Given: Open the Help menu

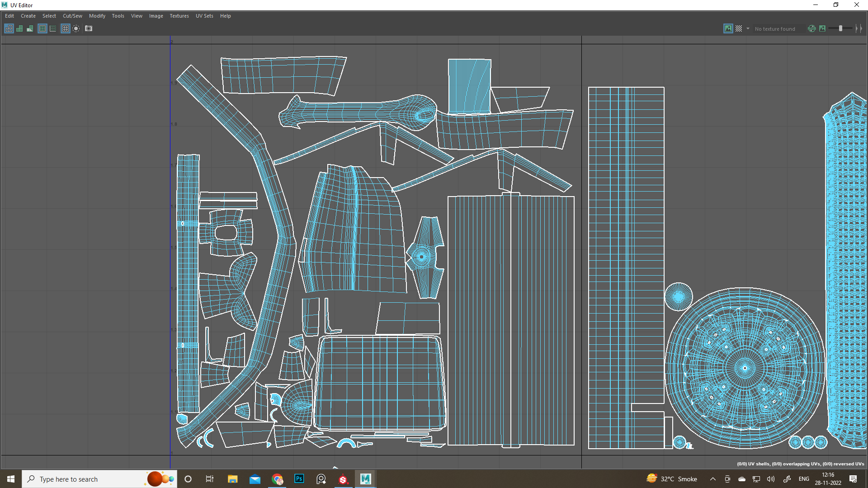Looking at the screenshot, I should tap(225, 16).
